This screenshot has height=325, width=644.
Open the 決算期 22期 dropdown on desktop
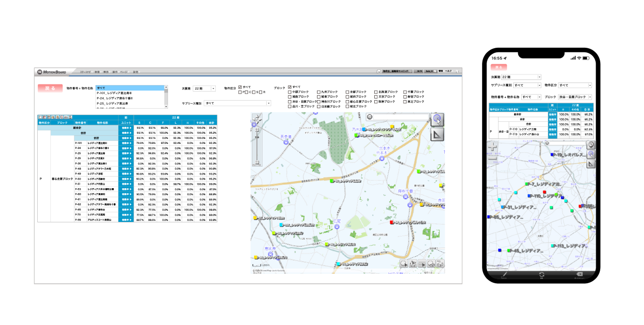pos(213,89)
